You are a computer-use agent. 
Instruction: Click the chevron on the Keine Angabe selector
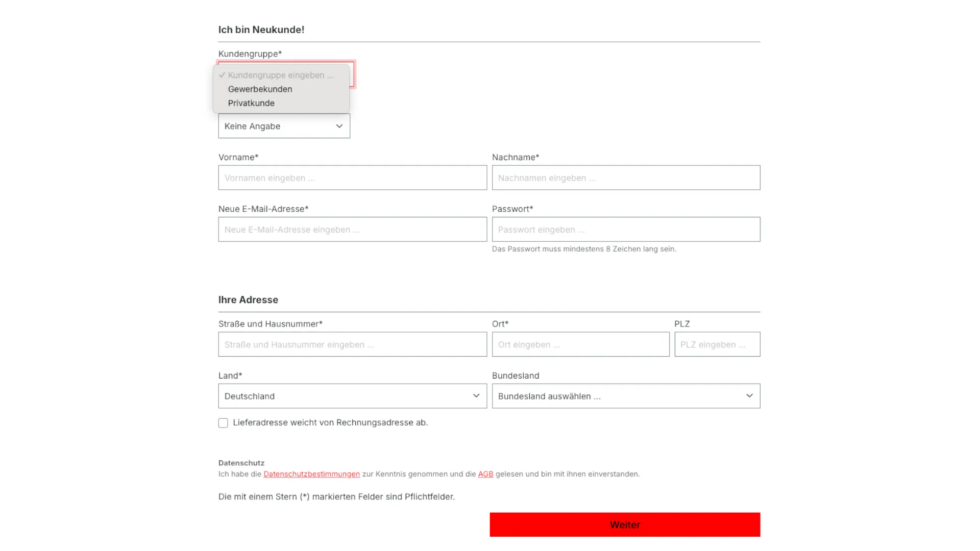339,126
